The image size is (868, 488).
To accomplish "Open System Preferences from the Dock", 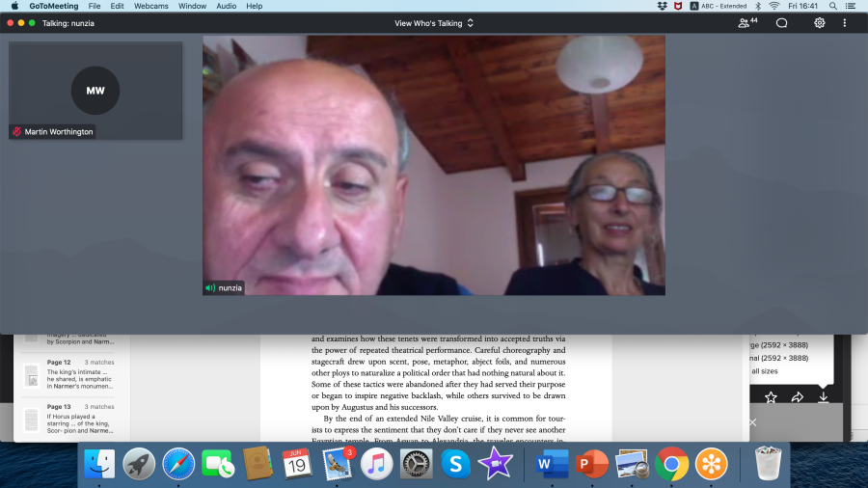I will (x=417, y=464).
